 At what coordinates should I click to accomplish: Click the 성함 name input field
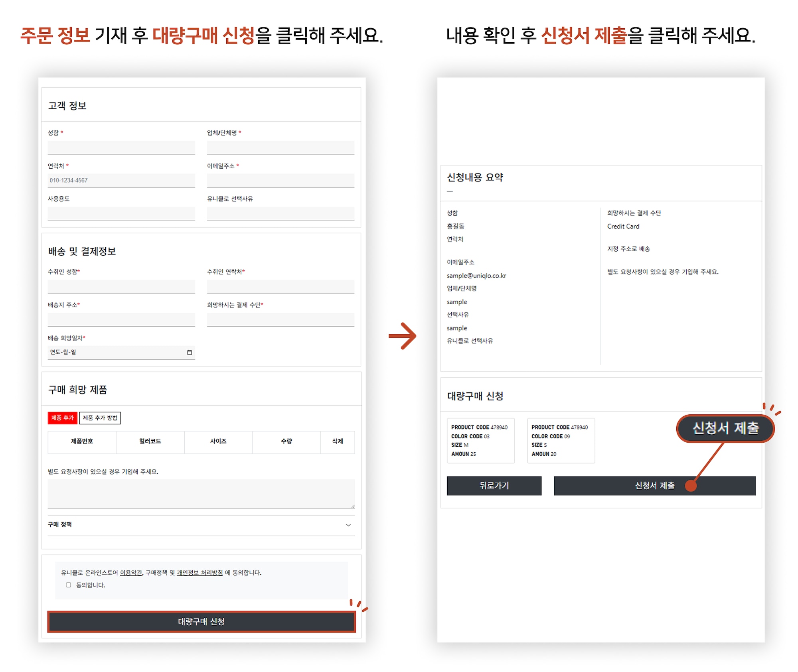[x=121, y=147]
